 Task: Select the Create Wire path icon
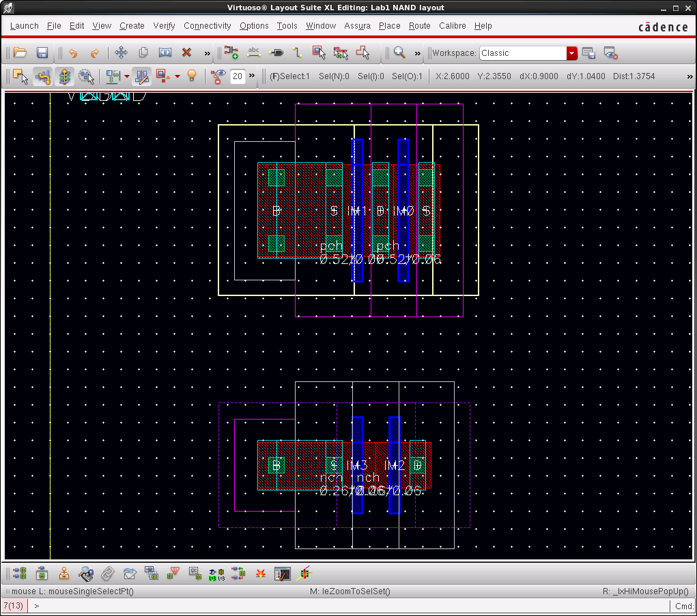click(298, 53)
